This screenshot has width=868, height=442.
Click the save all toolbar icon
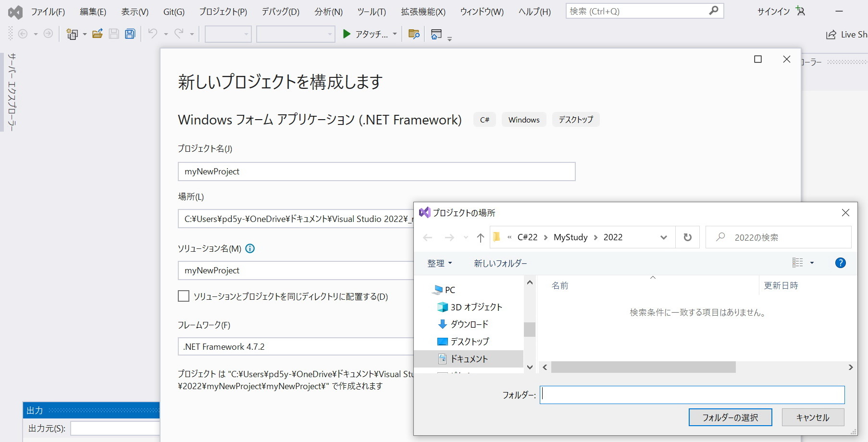130,34
